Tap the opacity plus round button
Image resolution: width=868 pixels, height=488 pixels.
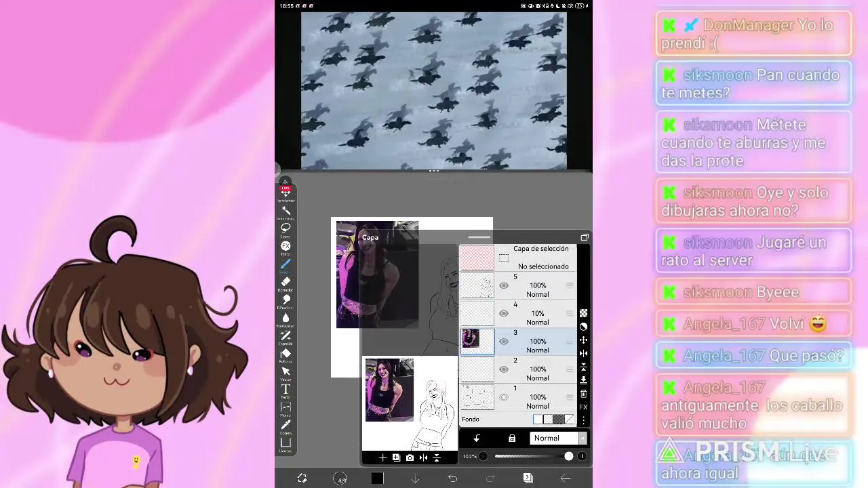pos(582,456)
